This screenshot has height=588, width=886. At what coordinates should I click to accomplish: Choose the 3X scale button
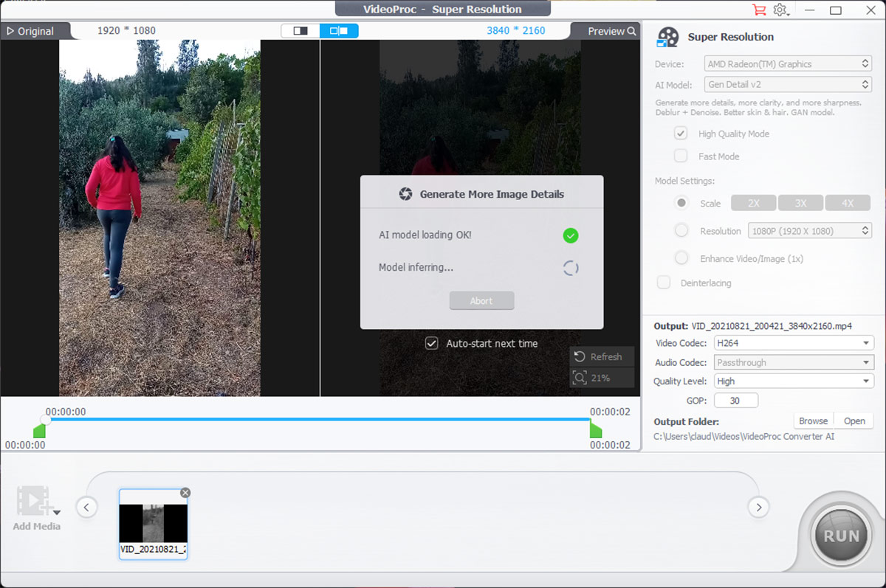[800, 203]
